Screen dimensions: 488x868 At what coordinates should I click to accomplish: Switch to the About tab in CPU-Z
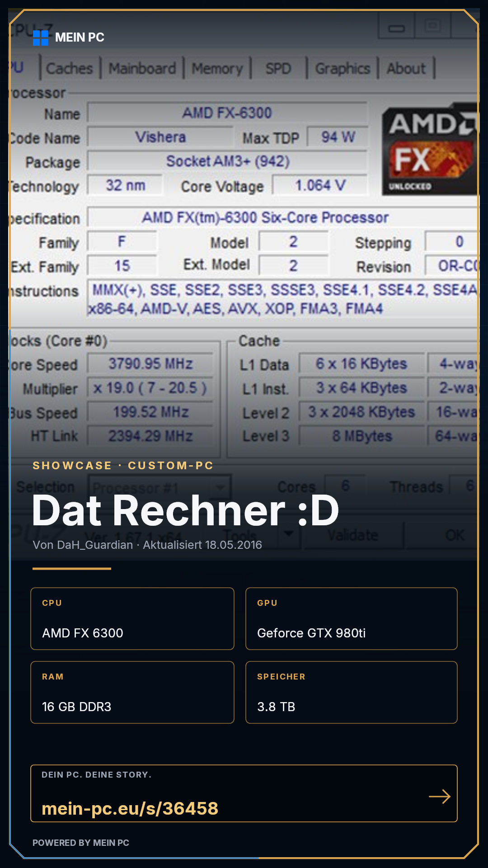click(406, 68)
